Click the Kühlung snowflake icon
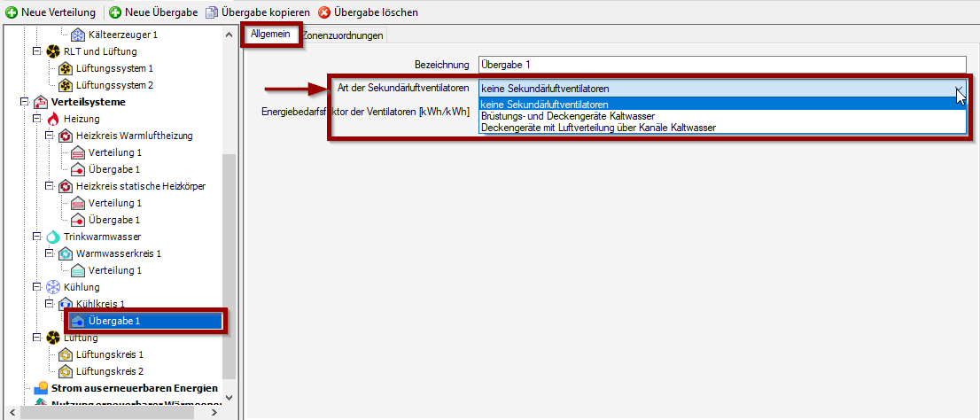 point(52,287)
